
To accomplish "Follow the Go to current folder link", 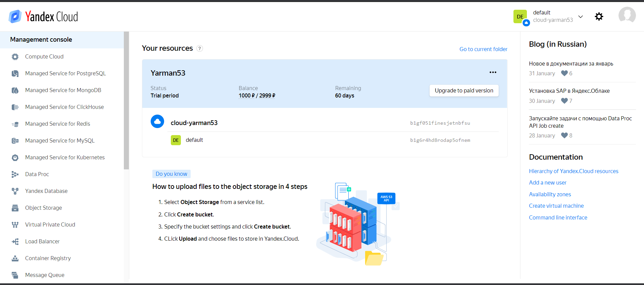I will 483,49.
